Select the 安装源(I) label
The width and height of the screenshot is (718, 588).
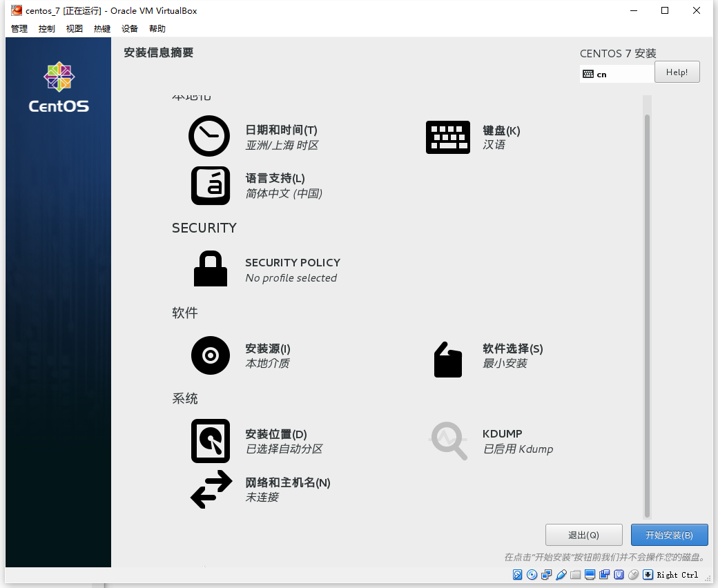[268, 349]
